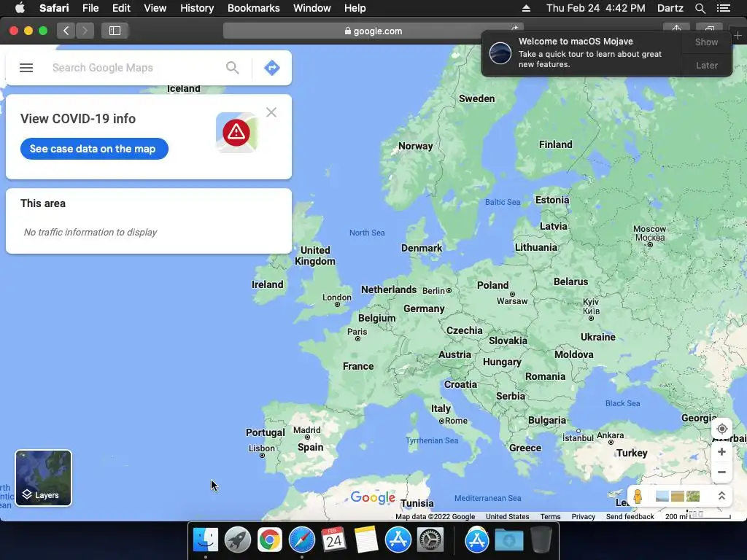The image size is (747, 560).
Task: Open System Preferences gear in Dock
Action: (x=430, y=540)
